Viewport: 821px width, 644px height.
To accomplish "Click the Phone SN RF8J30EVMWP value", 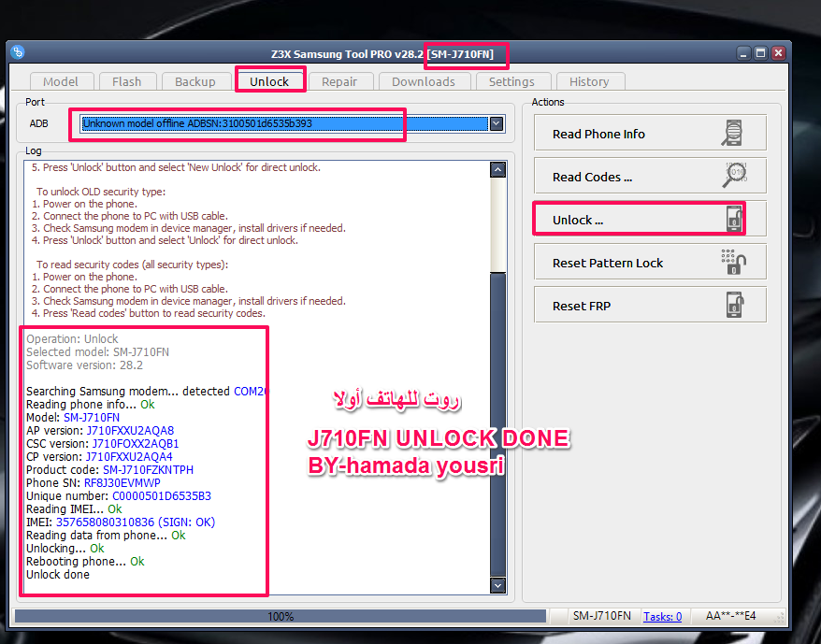I will pos(122,482).
